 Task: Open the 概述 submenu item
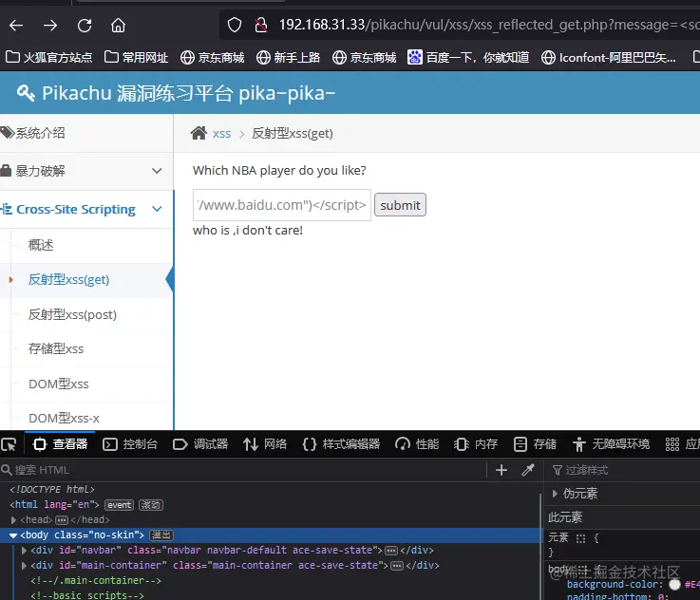click(x=41, y=245)
